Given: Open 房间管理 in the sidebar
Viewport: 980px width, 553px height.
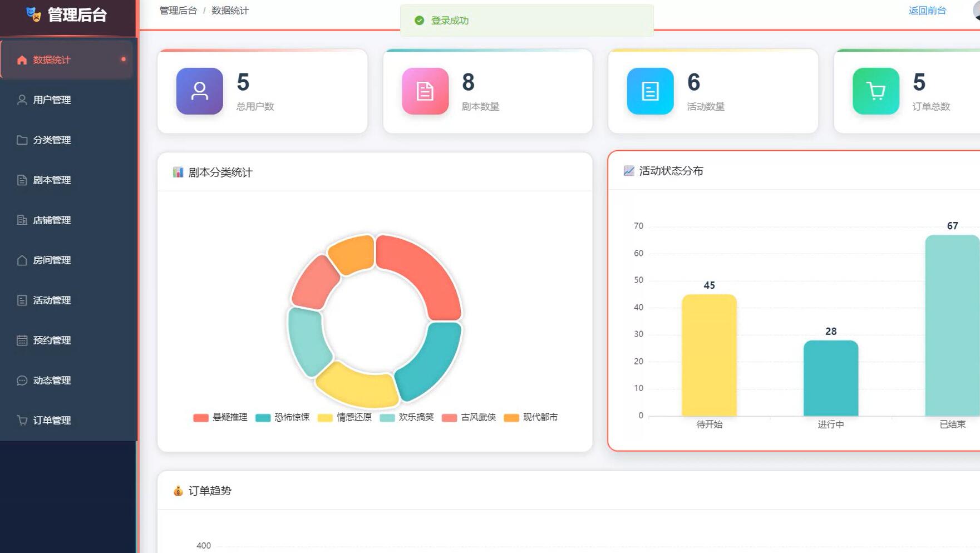Looking at the screenshot, I should click(x=67, y=260).
